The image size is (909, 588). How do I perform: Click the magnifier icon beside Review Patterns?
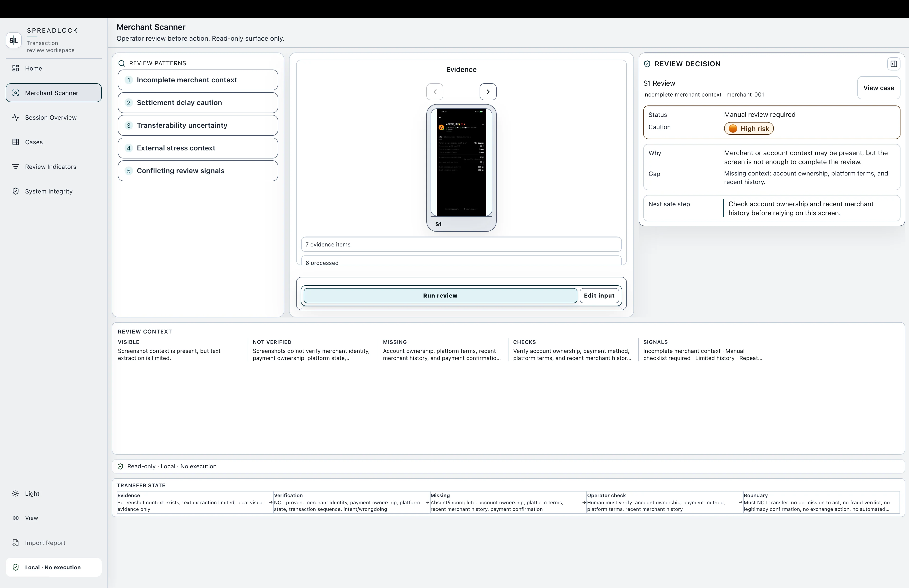[x=121, y=63]
